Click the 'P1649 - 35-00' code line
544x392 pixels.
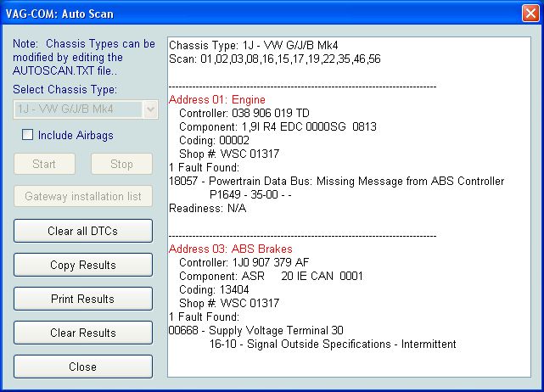point(250,194)
